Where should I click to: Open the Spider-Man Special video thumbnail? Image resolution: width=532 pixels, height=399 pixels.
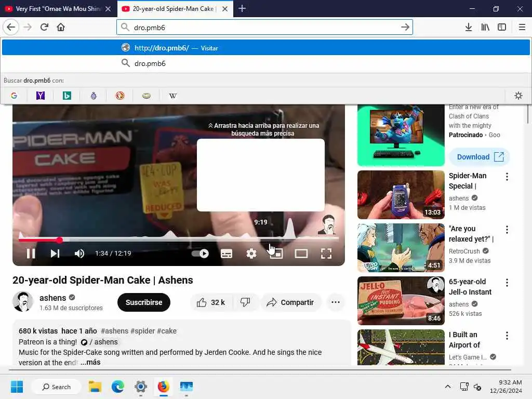pos(401,195)
